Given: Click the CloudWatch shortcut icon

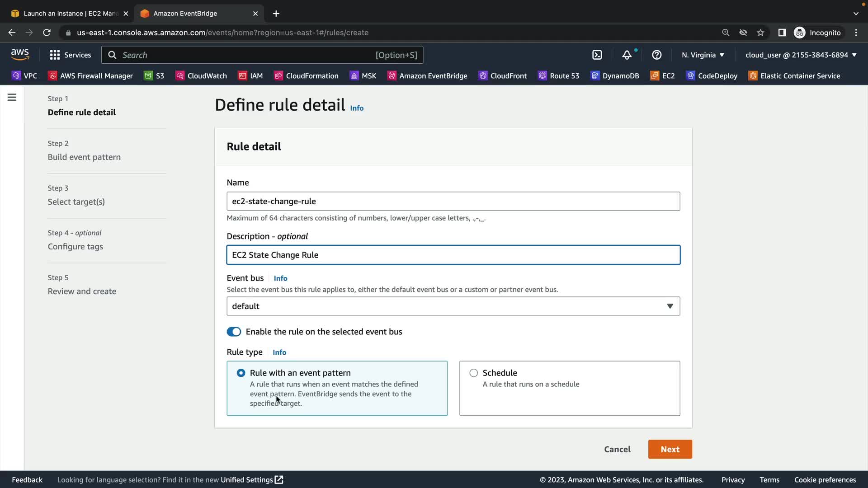Looking at the screenshot, I should pyautogui.click(x=180, y=76).
